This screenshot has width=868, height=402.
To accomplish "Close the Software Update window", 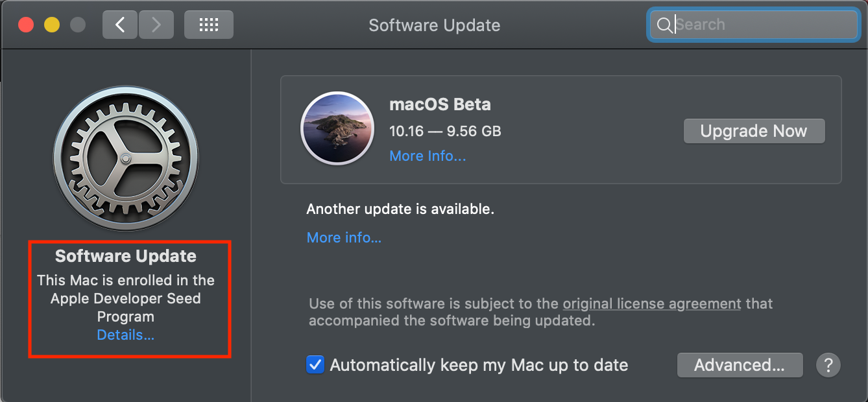I will tap(26, 25).
